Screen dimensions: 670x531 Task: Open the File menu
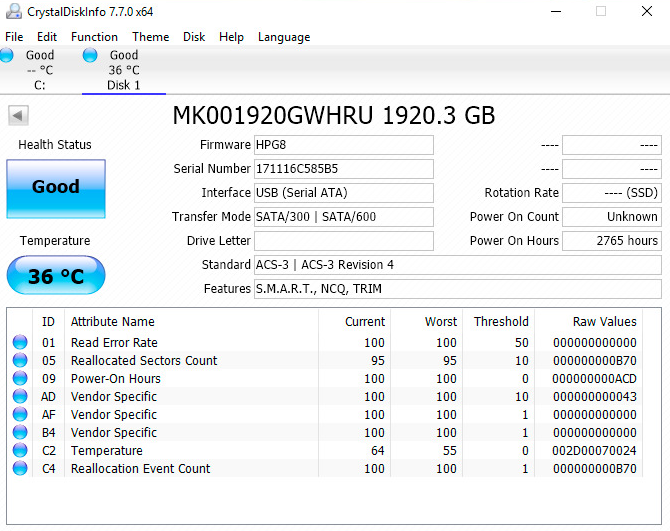[14, 37]
